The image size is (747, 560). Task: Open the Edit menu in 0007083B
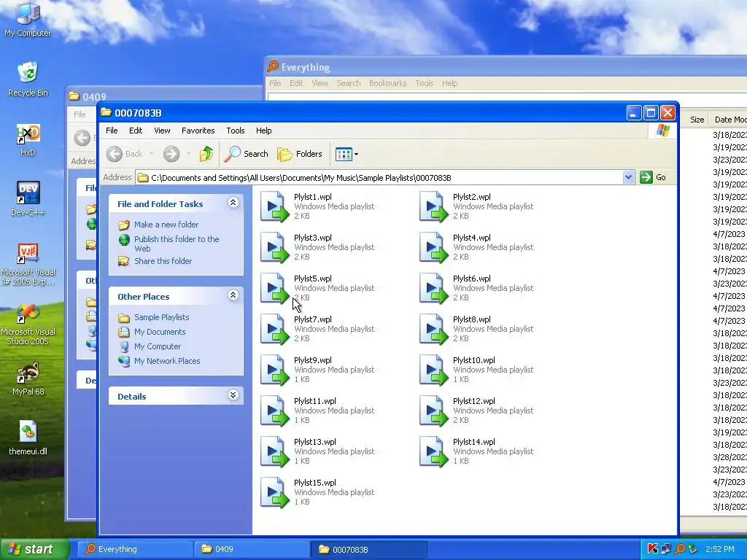coord(136,131)
